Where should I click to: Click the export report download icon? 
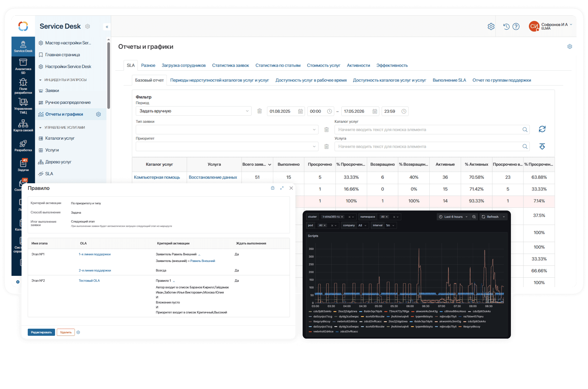coord(542,146)
